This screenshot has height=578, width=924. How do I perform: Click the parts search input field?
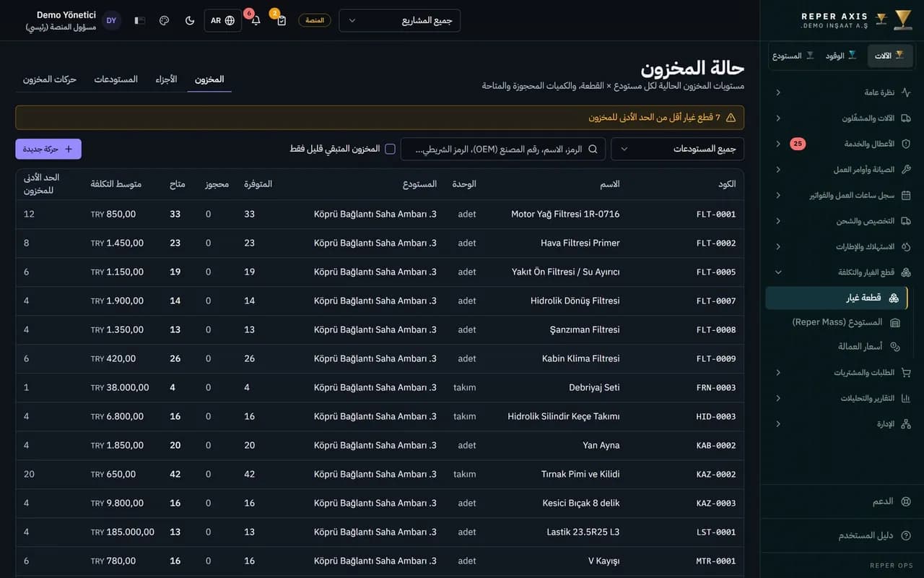[x=503, y=149]
